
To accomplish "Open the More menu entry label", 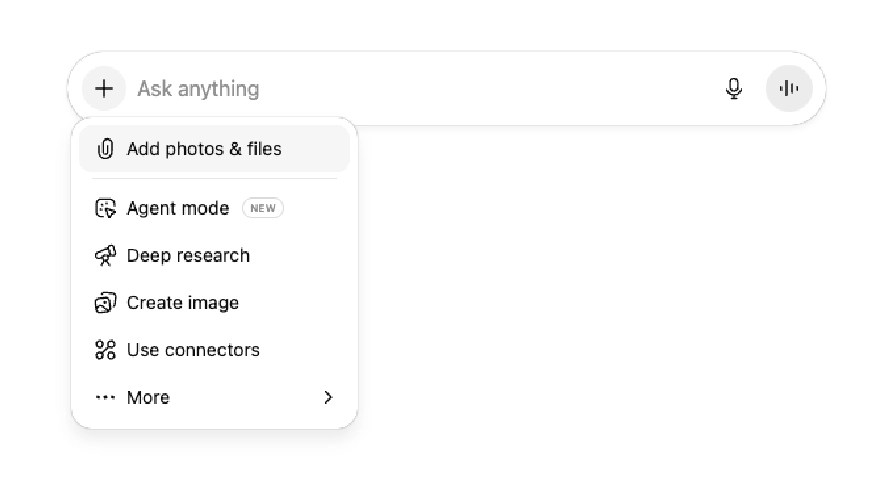I will click(148, 397).
